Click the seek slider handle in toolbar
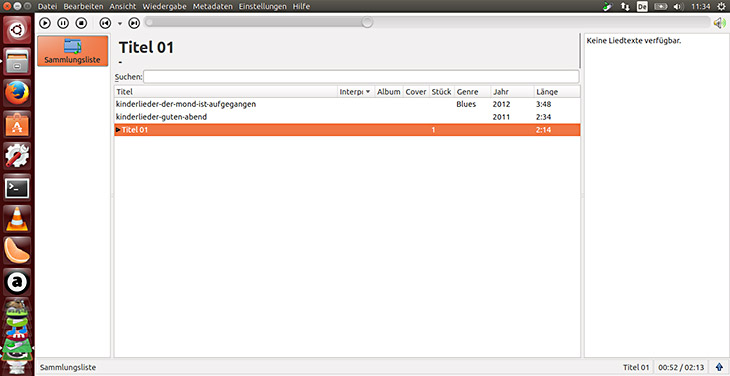The width and height of the screenshot is (730, 376). coord(367,22)
